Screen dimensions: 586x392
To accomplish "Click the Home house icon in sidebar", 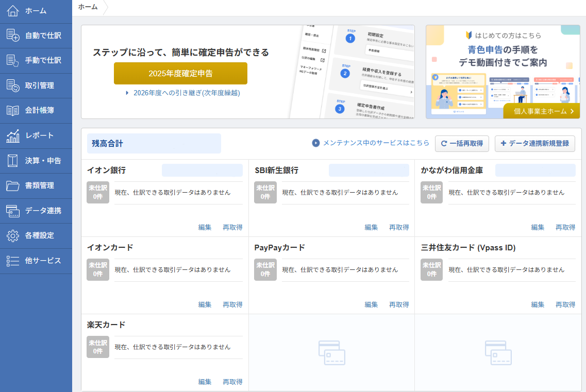I will click(x=13, y=11).
